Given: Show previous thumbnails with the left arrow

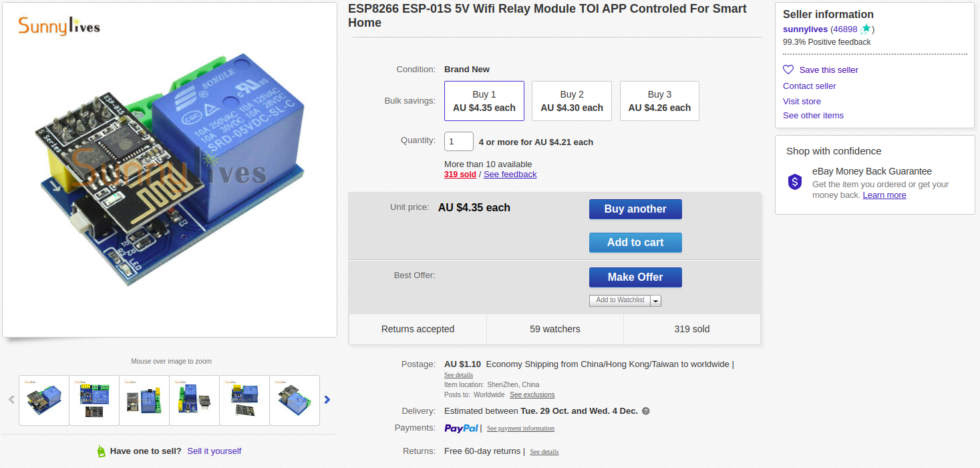Looking at the screenshot, I should coord(11,400).
